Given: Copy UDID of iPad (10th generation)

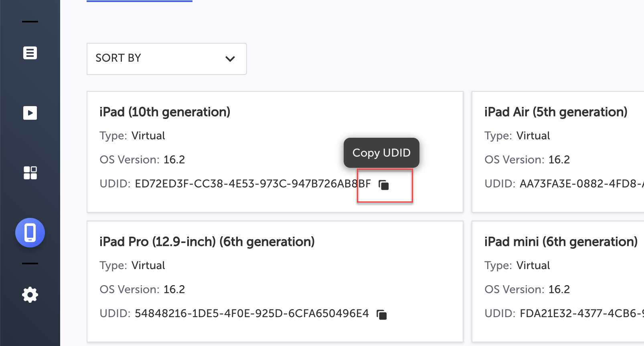Looking at the screenshot, I should pyautogui.click(x=384, y=185).
